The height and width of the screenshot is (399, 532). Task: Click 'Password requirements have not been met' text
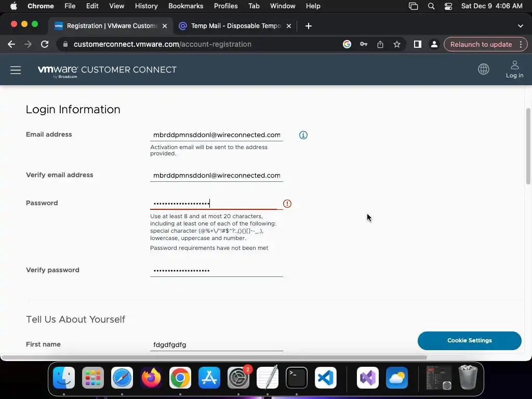[209, 248]
